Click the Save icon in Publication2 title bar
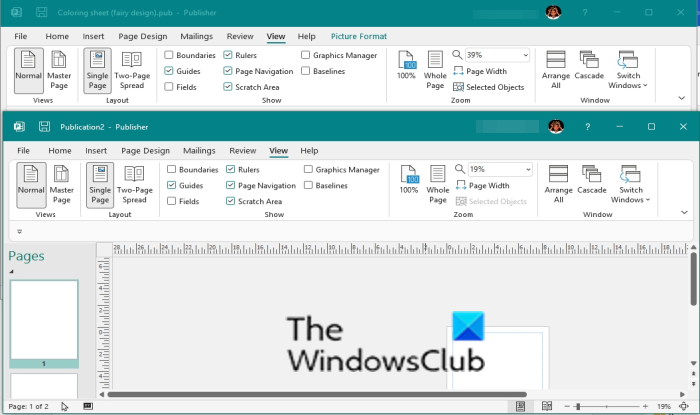The image size is (700, 415). pyautogui.click(x=44, y=127)
